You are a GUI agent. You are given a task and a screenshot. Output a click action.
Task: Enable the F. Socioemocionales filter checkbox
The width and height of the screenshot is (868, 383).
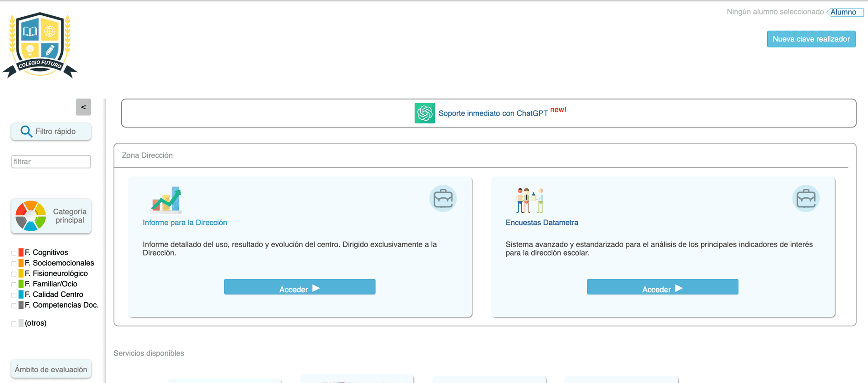pyautogui.click(x=14, y=263)
